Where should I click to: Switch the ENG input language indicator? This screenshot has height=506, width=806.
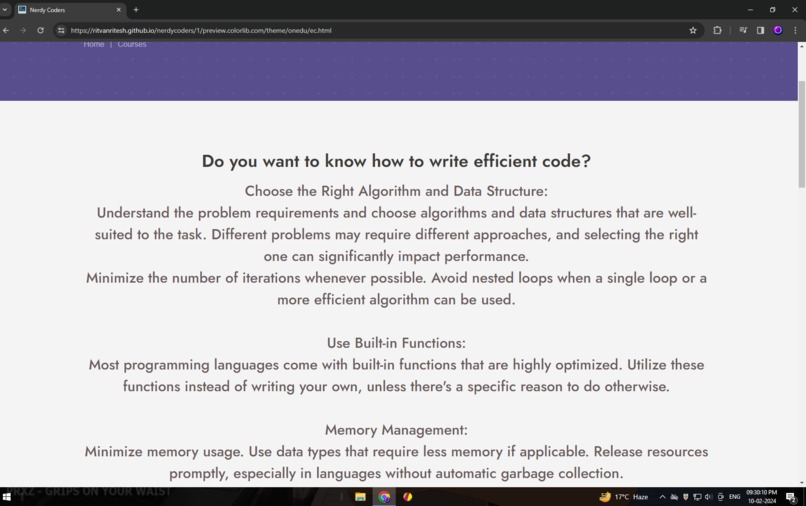[x=735, y=497]
